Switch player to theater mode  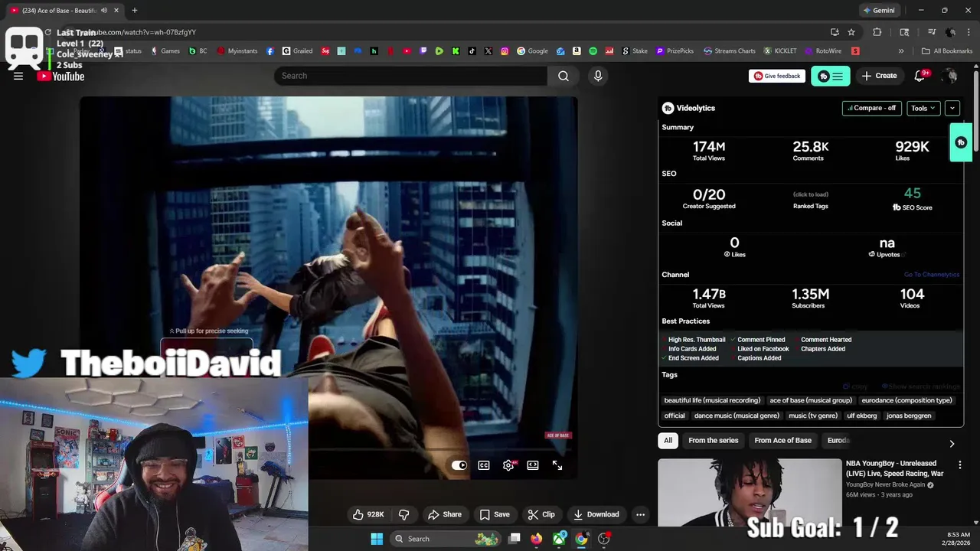pos(533,465)
